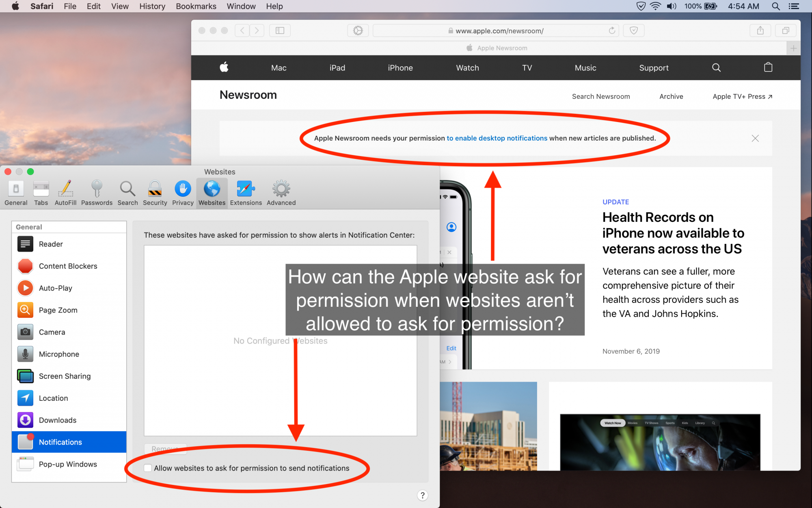
Task: Open the Extensions preferences pane
Action: (x=246, y=193)
